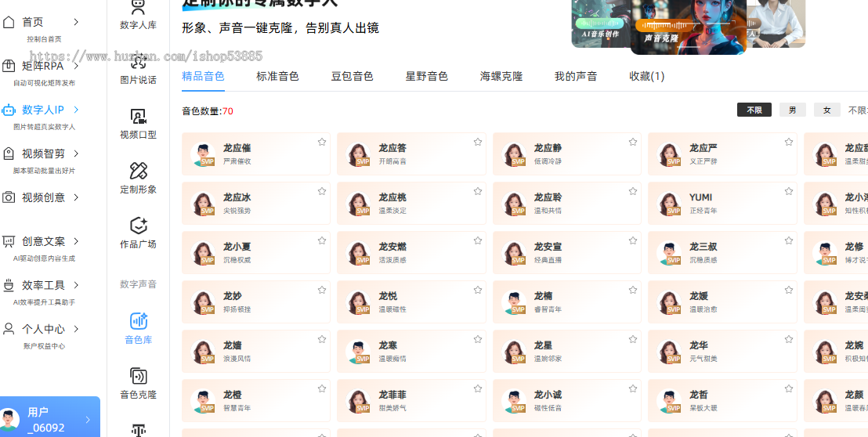
Task: Switch to the 海螺克隆 tab
Action: [x=501, y=76]
